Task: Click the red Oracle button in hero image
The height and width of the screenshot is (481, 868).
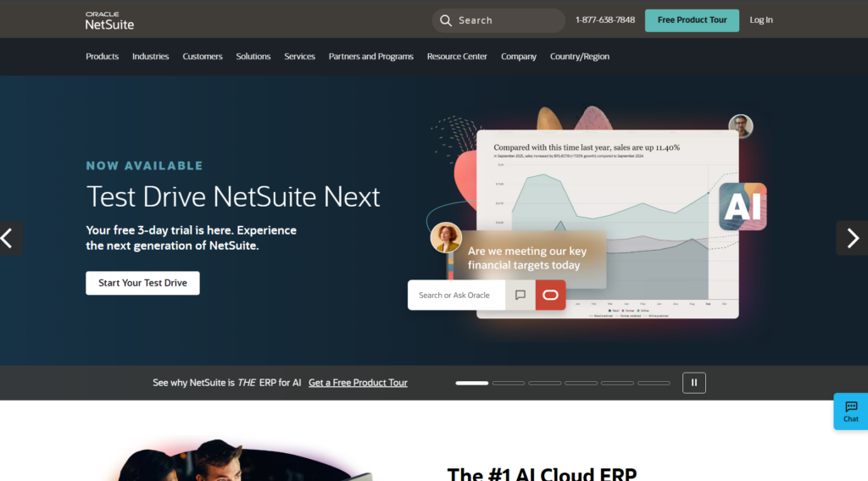Action: (x=550, y=296)
